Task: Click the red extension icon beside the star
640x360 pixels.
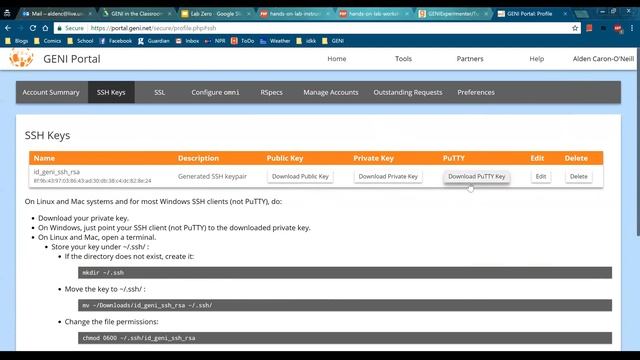Action: tap(589, 28)
